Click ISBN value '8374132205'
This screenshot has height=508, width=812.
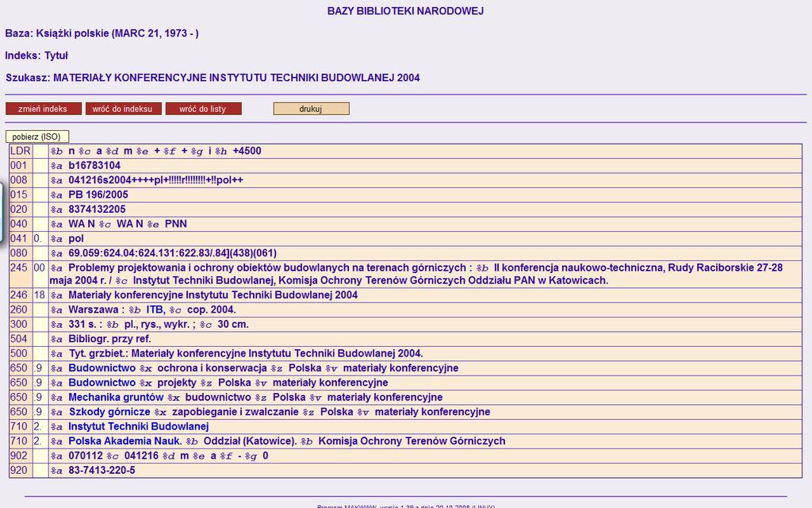coord(97,209)
